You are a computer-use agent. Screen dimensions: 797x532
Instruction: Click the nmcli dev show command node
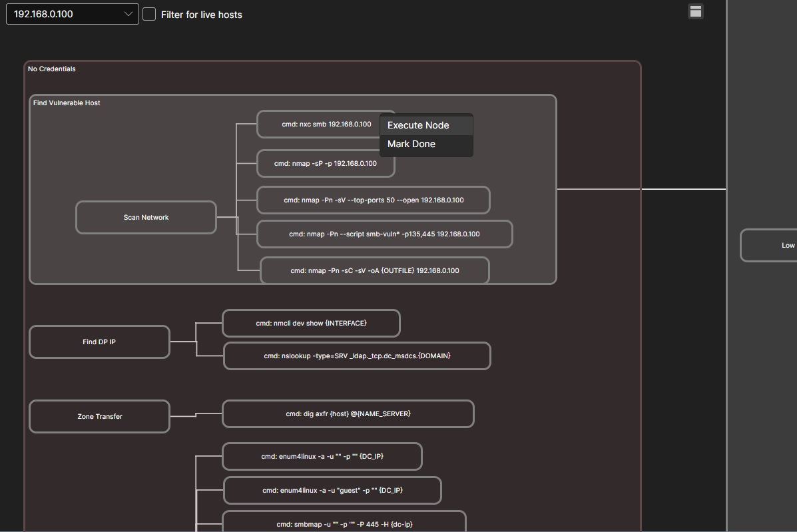click(x=311, y=323)
